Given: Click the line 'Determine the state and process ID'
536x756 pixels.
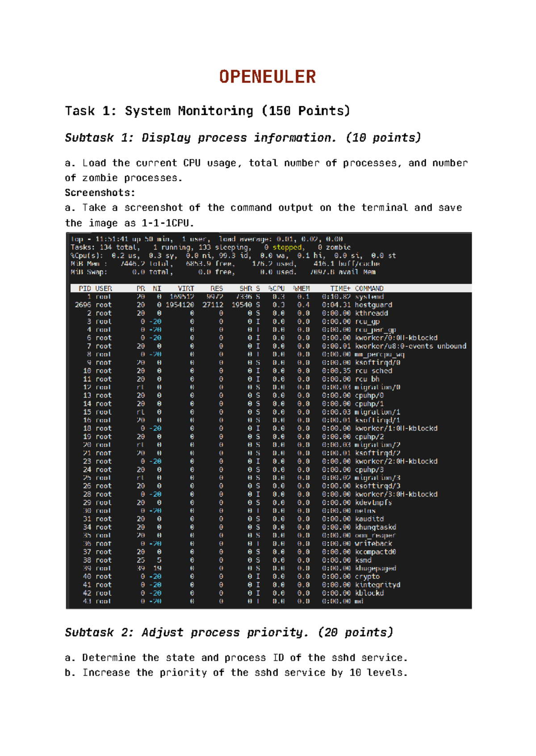Looking at the screenshot, I should (x=236, y=658).
